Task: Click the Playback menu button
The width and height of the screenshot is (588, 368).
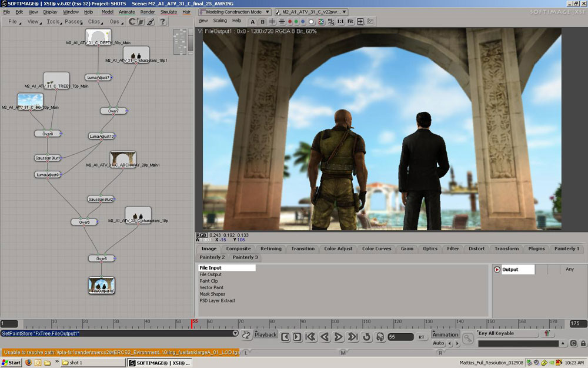Action: tap(266, 334)
